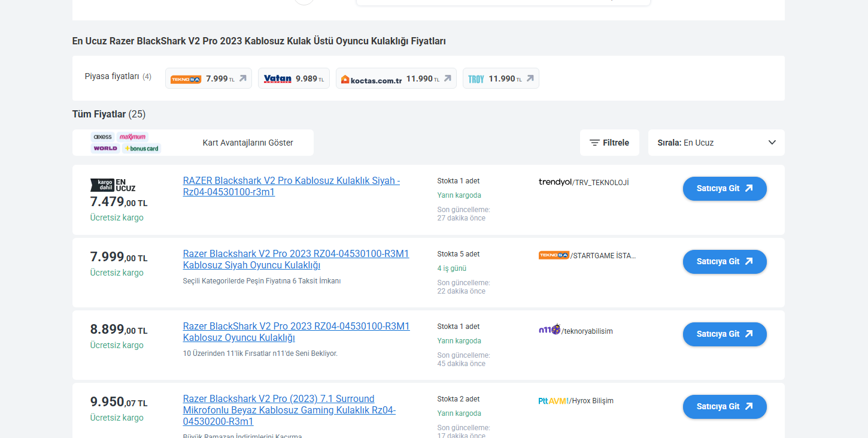The height and width of the screenshot is (438, 868).
Task: Go to seller for 7.999 TL offer
Action: point(724,261)
